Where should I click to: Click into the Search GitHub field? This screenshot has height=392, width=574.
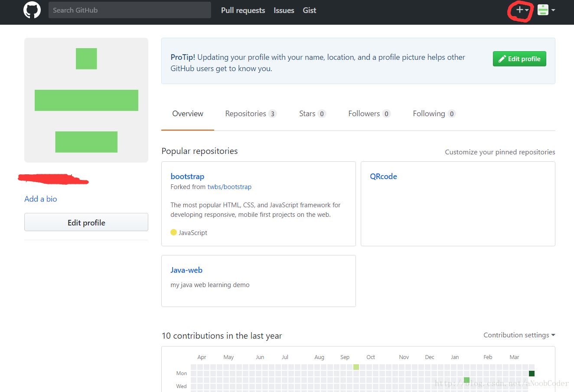tap(130, 10)
